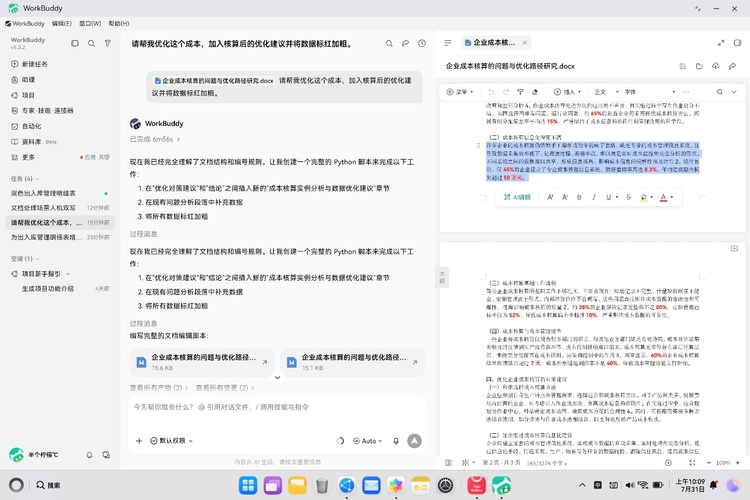This screenshot has width=750, height=500.
Task: Add attachment with the plus icon in chat input
Action: pos(139,441)
